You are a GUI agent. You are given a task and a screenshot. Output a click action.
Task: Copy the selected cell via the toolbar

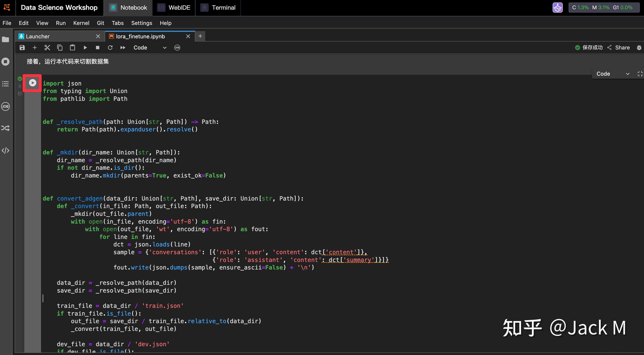point(60,48)
